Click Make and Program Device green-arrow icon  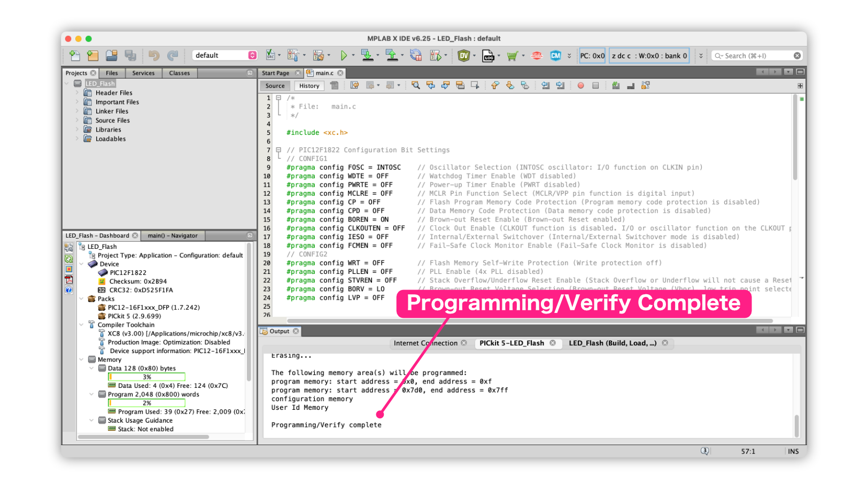367,55
